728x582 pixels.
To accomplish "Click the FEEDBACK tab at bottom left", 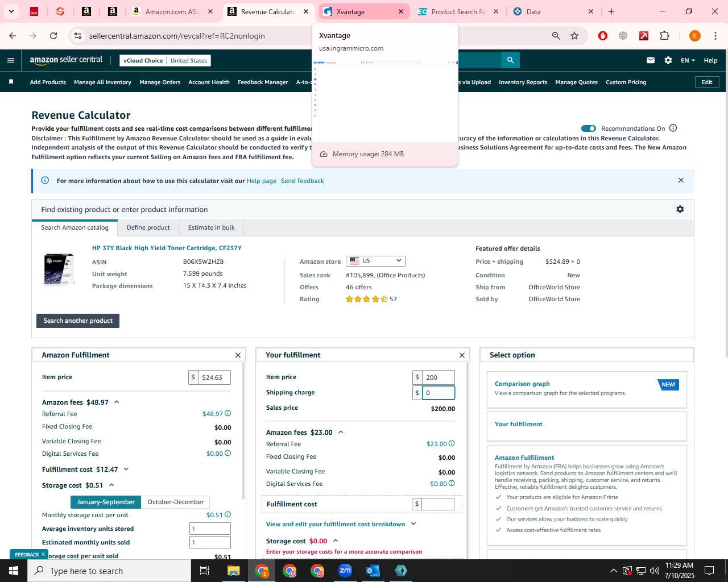I will 29,554.
